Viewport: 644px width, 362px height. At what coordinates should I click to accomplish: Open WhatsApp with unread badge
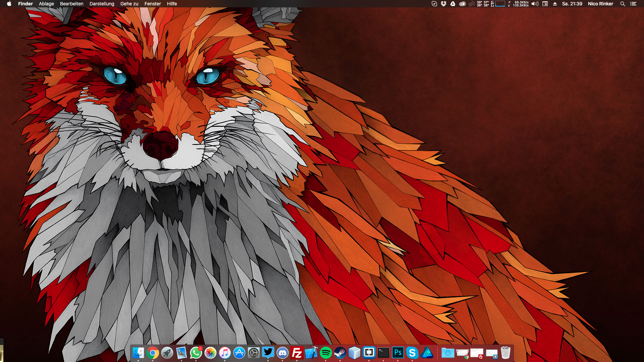[x=196, y=353]
